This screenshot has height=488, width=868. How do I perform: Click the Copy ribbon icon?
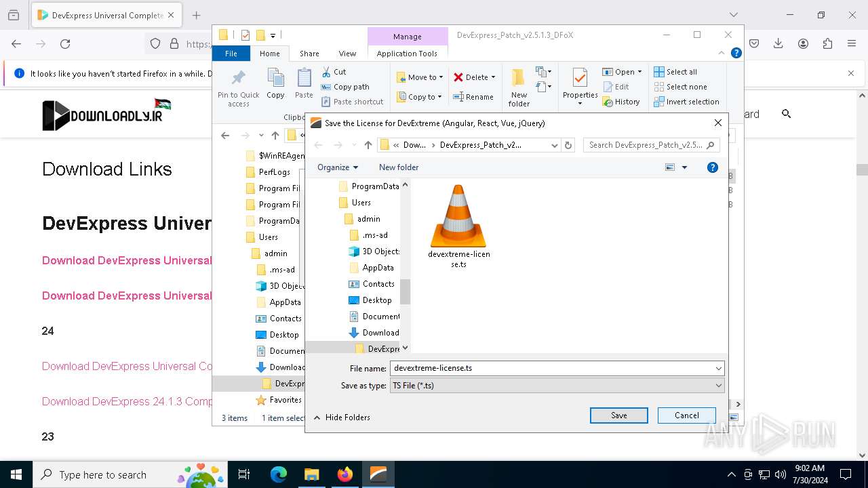coord(275,84)
